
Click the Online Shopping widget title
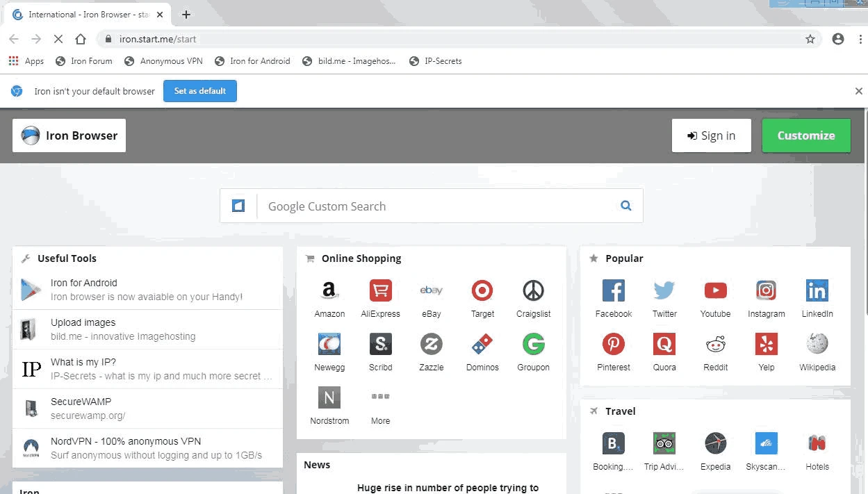click(361, 258)
